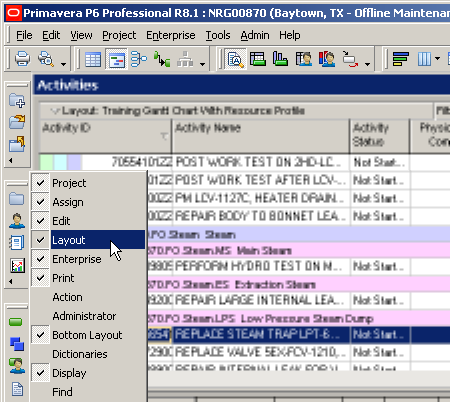Uncheck the Assign toolbar entry
This screenshot has width=450, height=402.
click(88, 202)
